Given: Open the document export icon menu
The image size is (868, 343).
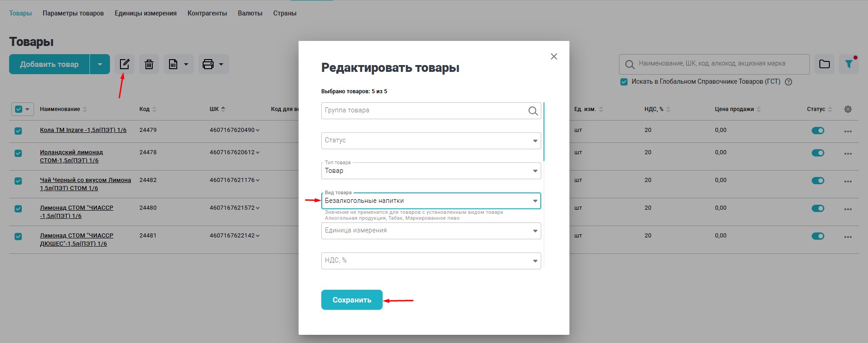Looking at the screenshot, I should coord(179,64).
